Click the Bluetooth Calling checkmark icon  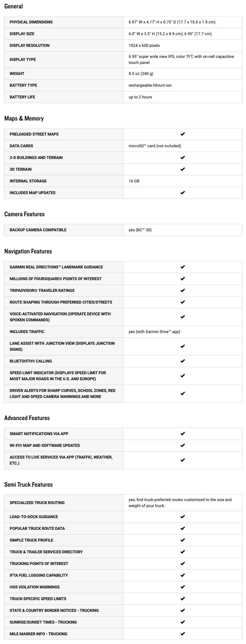(x=182, y=361)
